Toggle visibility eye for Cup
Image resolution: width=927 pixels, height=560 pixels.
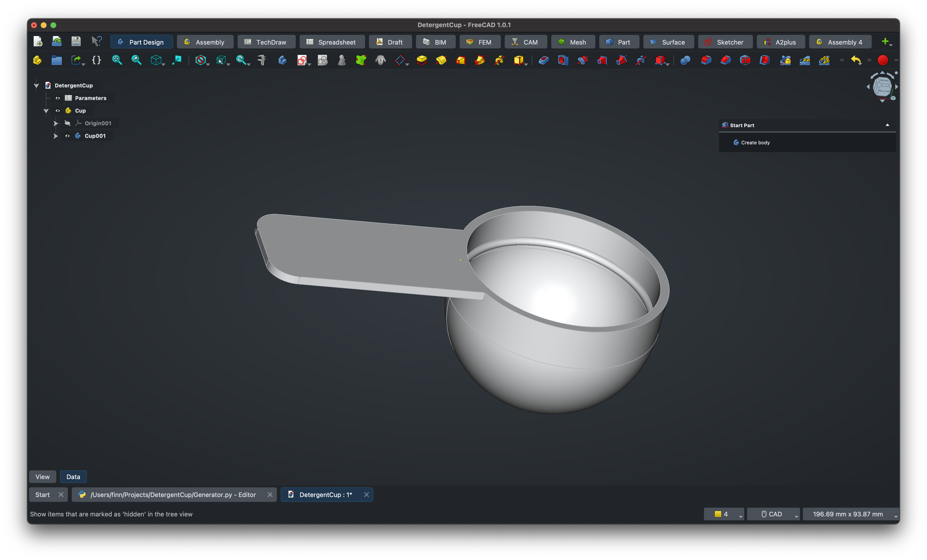pyautogui.click(x=57, y=110)
